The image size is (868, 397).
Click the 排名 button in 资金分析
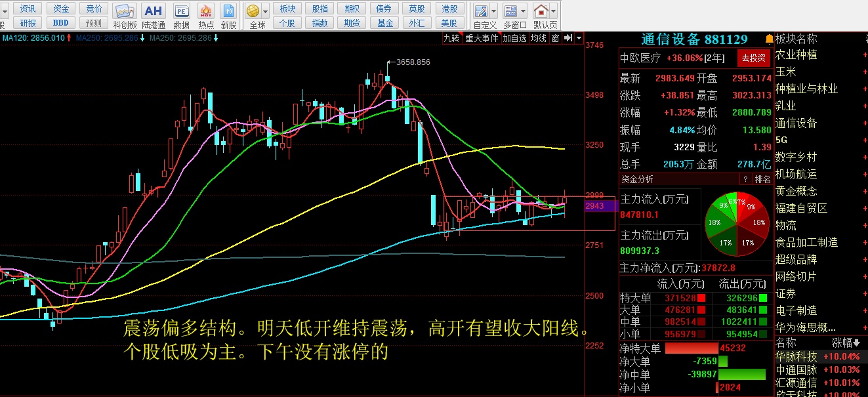coord(763,179)
